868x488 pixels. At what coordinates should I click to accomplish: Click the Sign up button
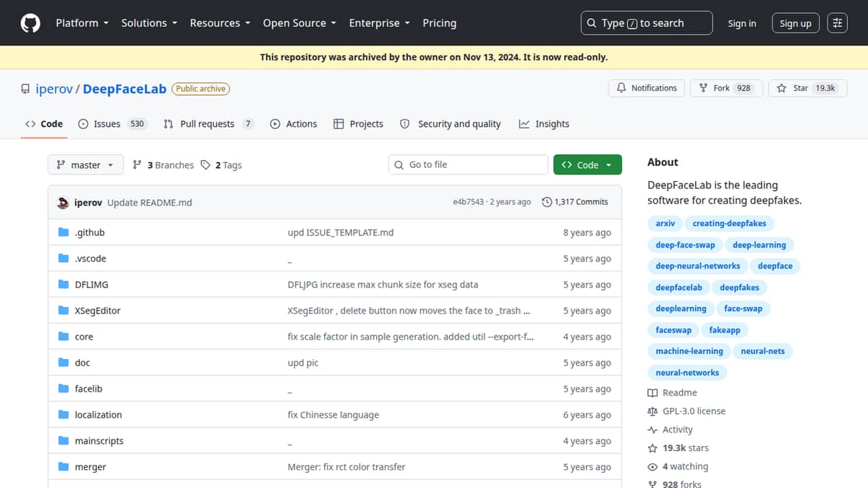coord(796,23)
